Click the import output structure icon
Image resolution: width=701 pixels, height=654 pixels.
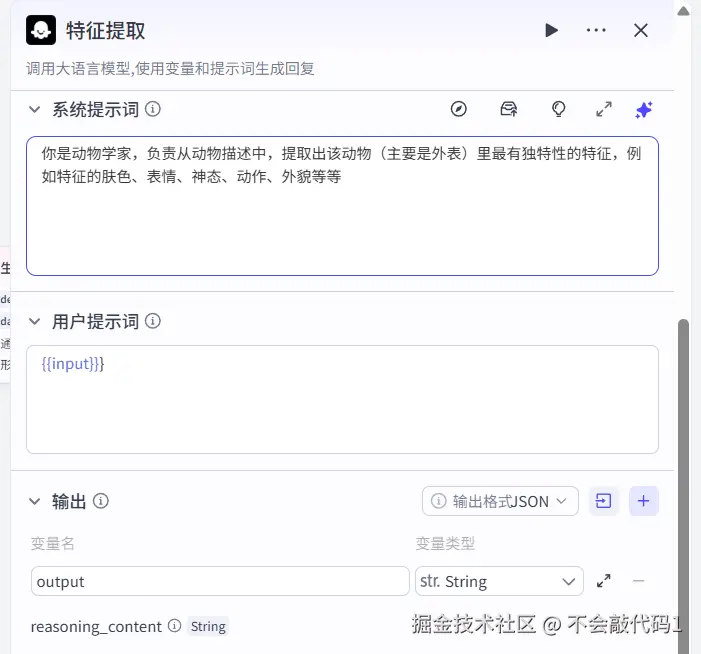(x=603, y=501)
